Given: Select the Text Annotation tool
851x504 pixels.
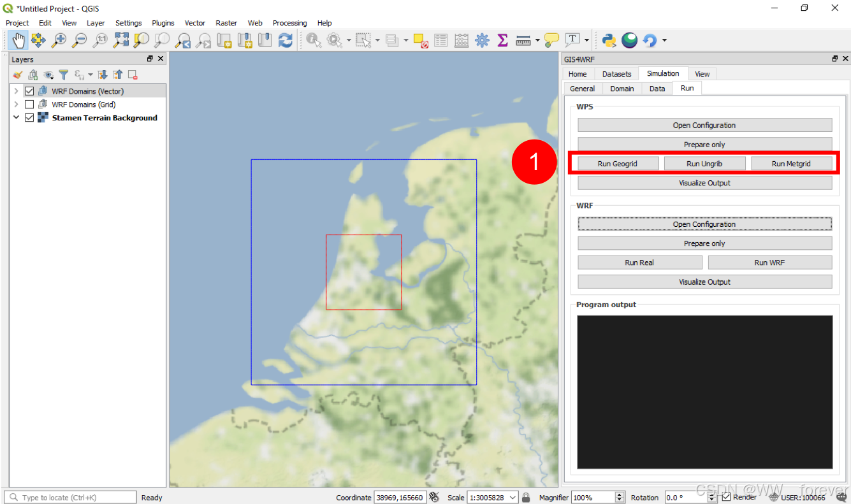Looking at the screenshot, I should [572, 40].
